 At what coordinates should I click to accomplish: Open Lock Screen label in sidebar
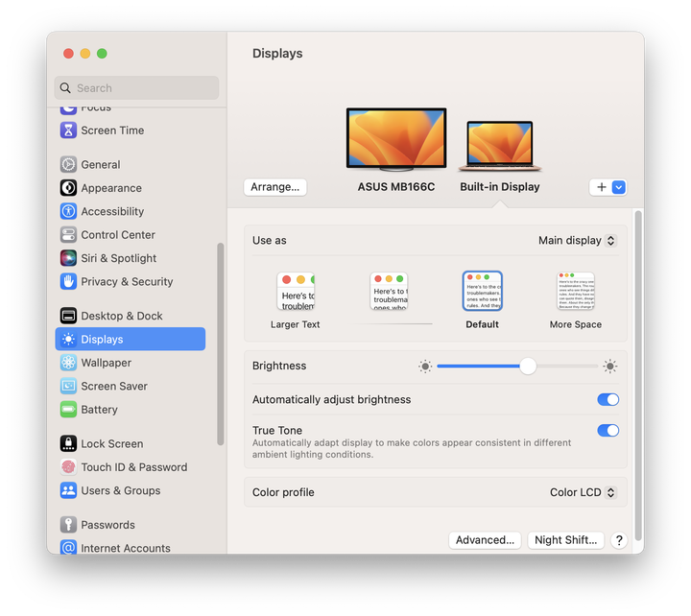112,443
